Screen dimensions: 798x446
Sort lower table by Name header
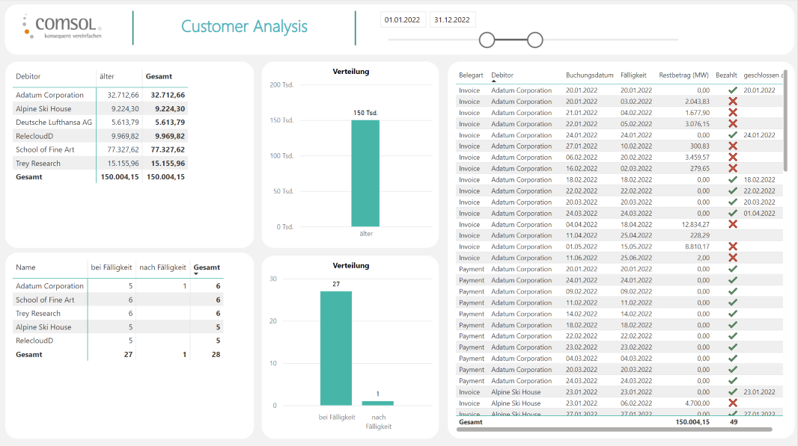[25, 267]
